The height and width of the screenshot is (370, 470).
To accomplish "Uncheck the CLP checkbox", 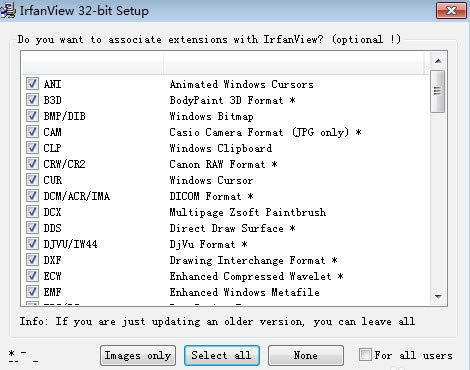I will [32, 148].
